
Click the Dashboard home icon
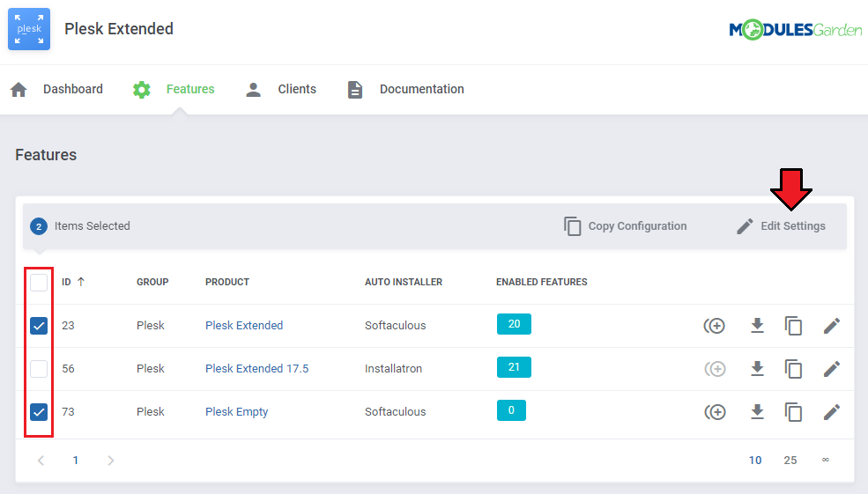(19, 90)
